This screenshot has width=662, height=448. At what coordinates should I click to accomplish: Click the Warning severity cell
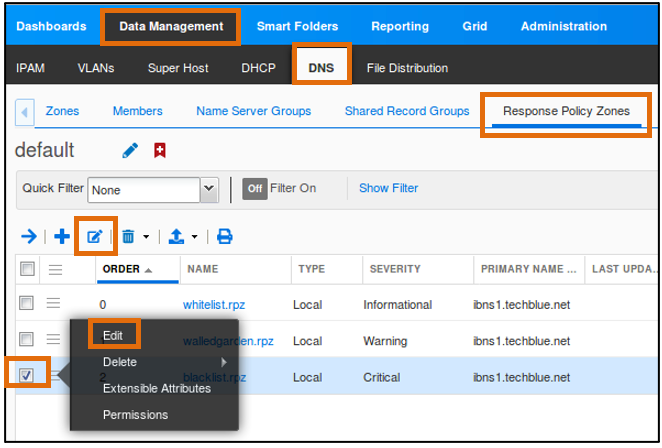(x=385, y=341)
